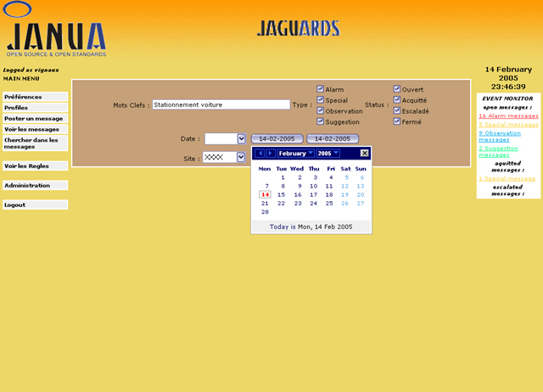Open Voir les Regles

point(35,165)
